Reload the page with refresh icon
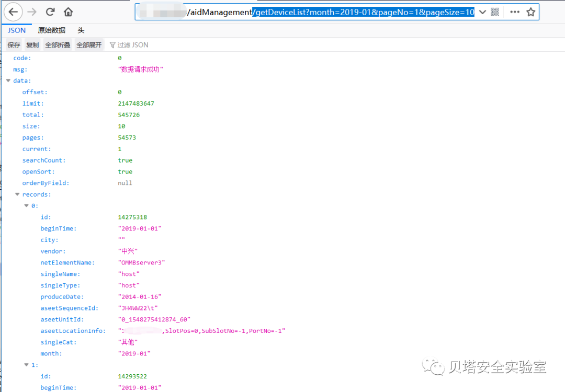565x392 pixels. pos(50,11)
